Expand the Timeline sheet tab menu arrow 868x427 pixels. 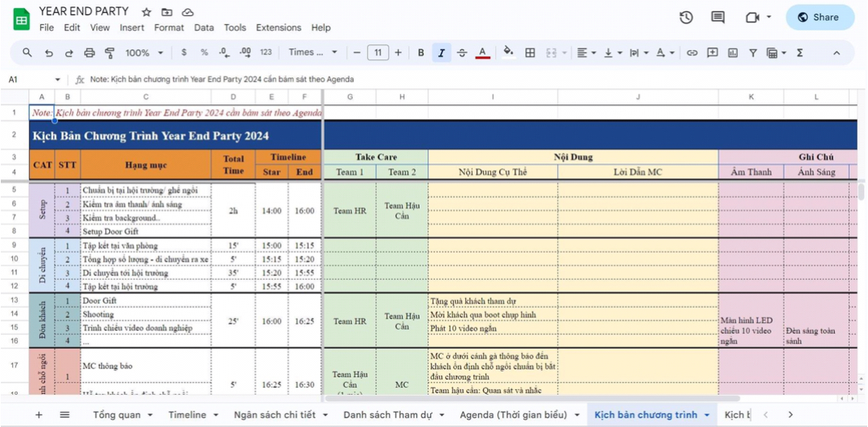tap(215, 415)
